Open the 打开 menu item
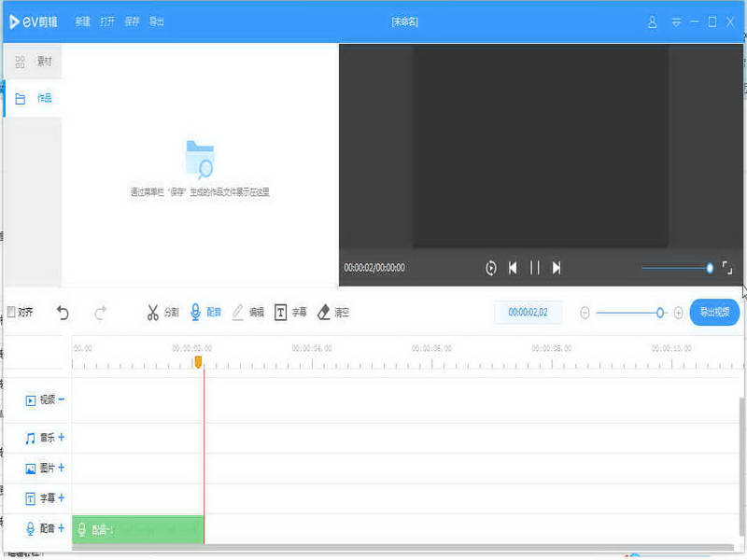 point(107,21)
